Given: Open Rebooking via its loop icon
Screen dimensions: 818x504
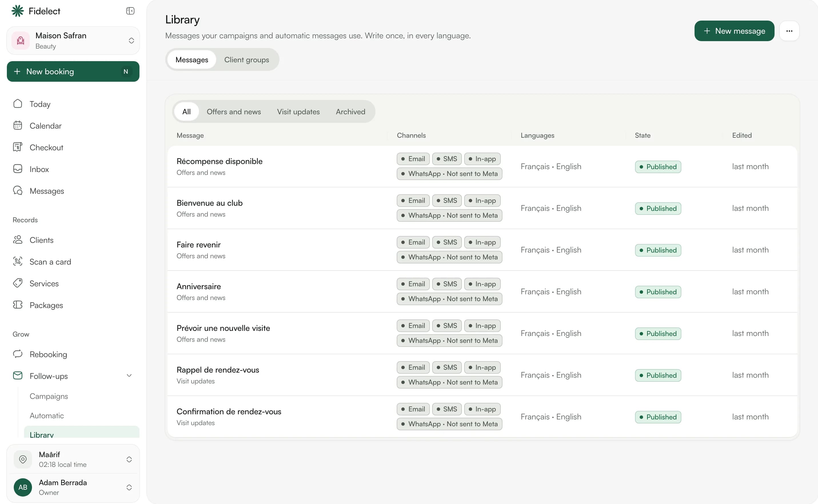Looking at the screenshot, I should 18,354.
